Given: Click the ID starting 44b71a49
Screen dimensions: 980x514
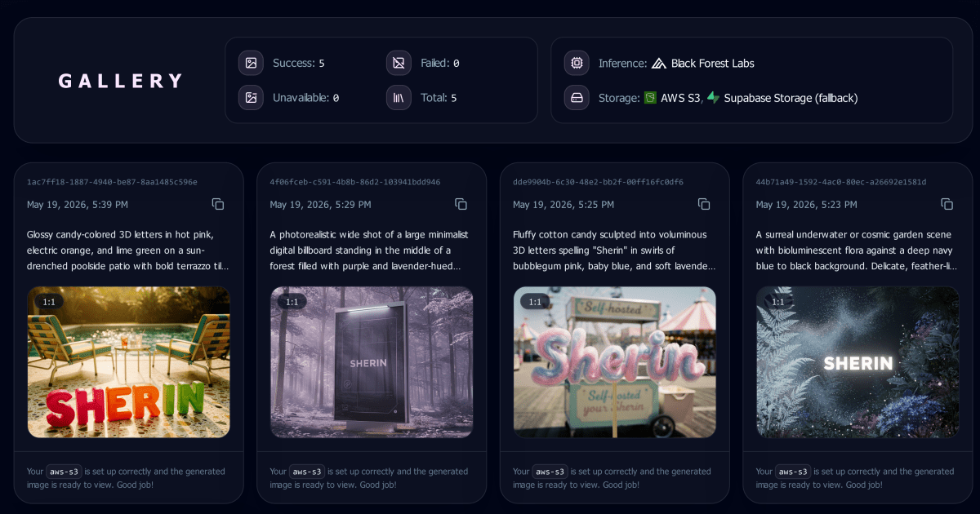Looking at the screenshot, I should [841, 182].
